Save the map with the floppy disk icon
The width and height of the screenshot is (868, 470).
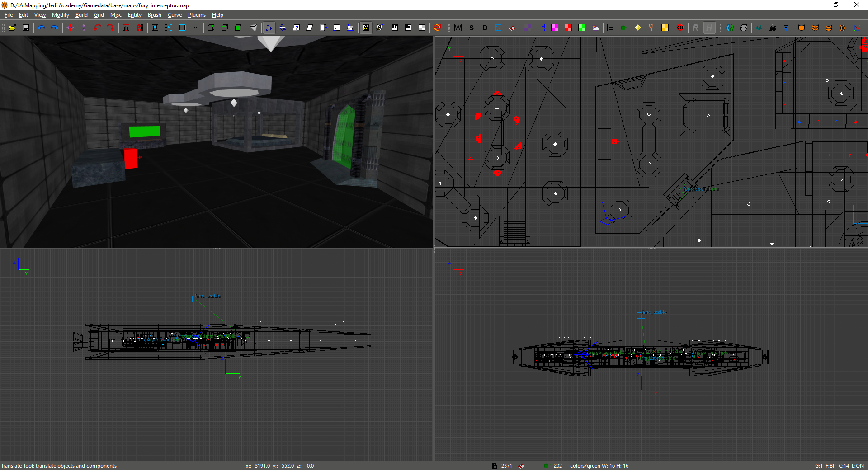pos(26,28)
